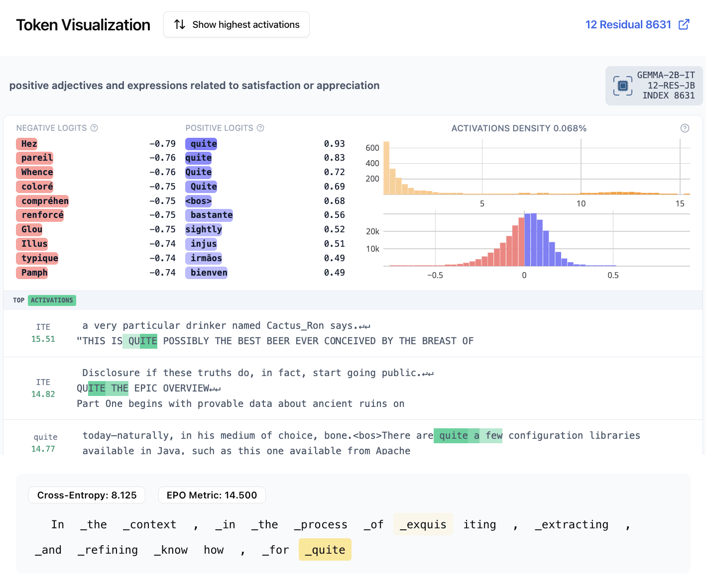Open the 12 Residual 8631 link
706x588 pixels.
tap(628, 24)
